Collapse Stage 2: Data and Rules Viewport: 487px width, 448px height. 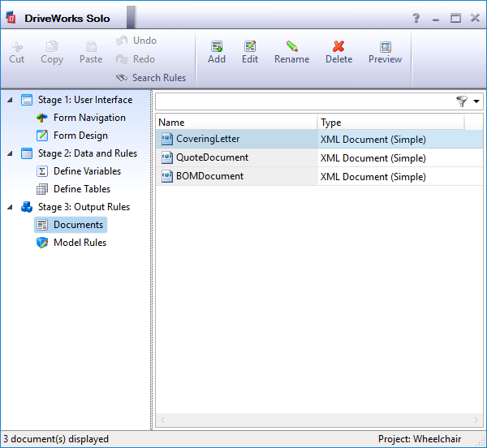pos(11,153)
